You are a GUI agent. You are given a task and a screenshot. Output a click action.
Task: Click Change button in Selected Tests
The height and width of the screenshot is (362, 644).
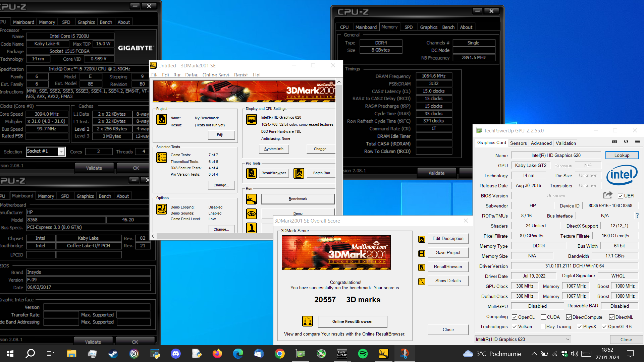coord(221,185)
